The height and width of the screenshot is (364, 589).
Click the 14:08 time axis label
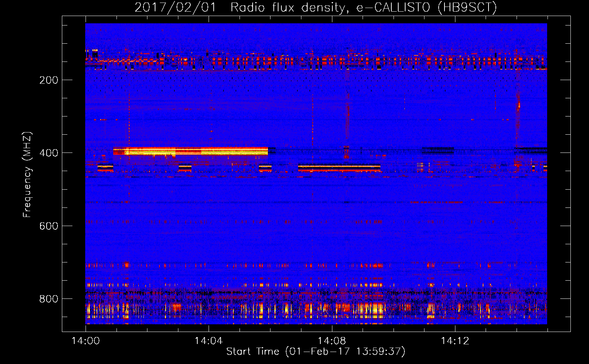coord(332,341)
